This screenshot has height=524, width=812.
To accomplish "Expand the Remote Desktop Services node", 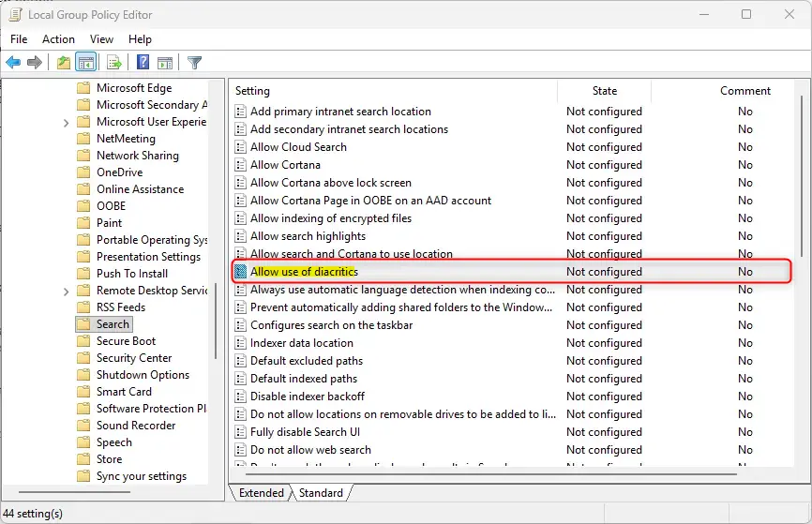I will [66, 292].
